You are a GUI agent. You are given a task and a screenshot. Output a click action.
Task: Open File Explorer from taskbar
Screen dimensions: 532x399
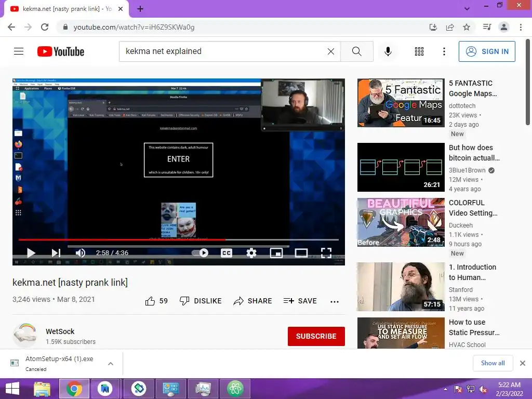[x=42, y=389]
